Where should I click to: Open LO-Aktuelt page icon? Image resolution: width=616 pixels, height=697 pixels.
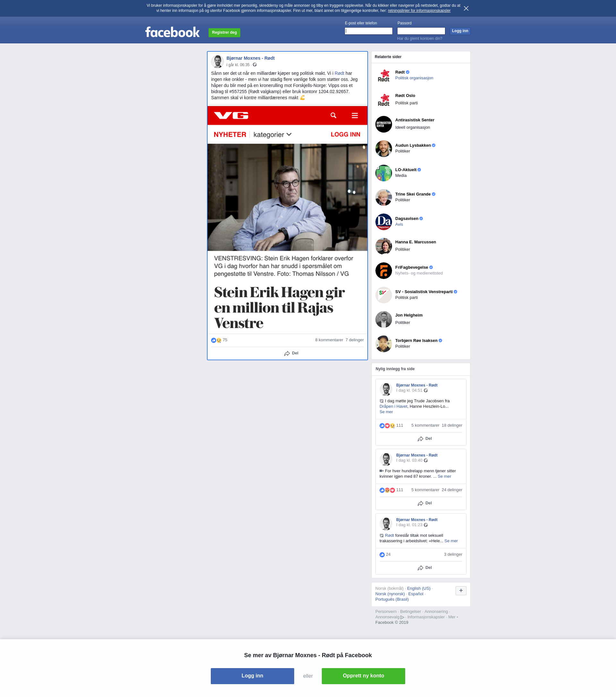point(384,173)
